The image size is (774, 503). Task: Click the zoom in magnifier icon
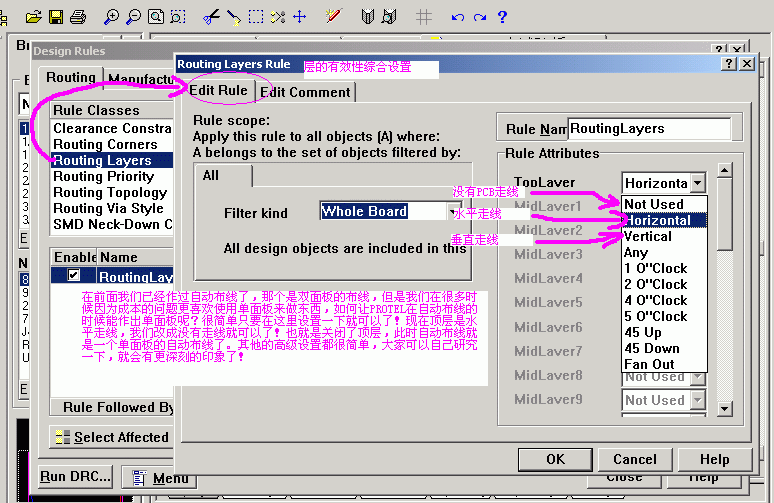pos(111,17)
